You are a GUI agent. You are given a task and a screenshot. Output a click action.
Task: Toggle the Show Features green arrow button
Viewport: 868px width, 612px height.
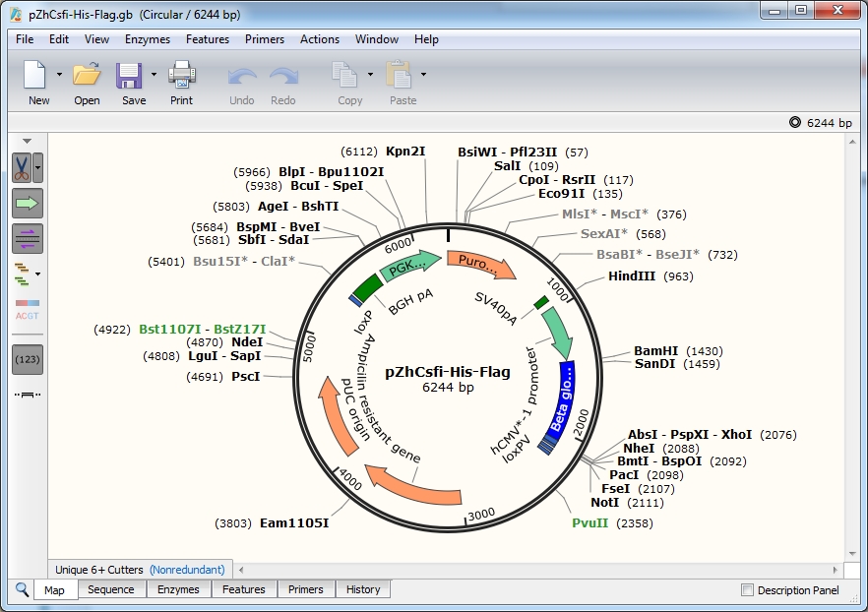[28, 204]
